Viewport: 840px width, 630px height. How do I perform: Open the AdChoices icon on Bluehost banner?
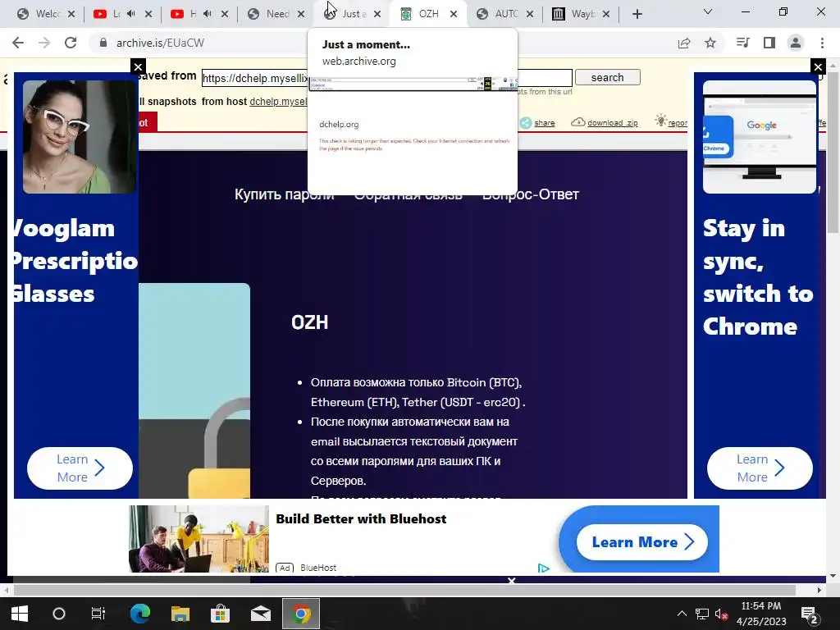(x=543, y=568)
